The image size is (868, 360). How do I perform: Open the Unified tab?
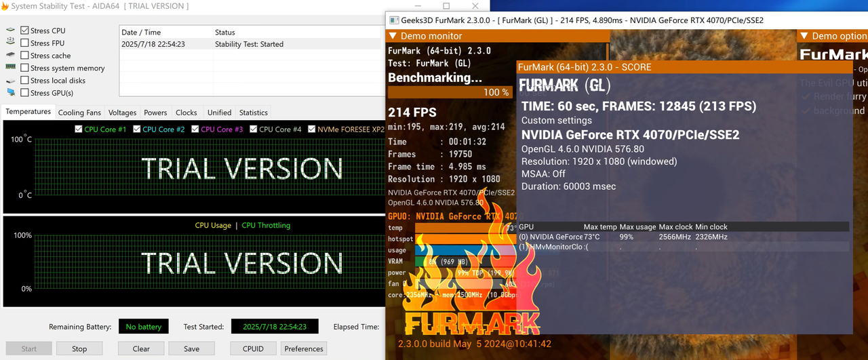pos(219,113)
